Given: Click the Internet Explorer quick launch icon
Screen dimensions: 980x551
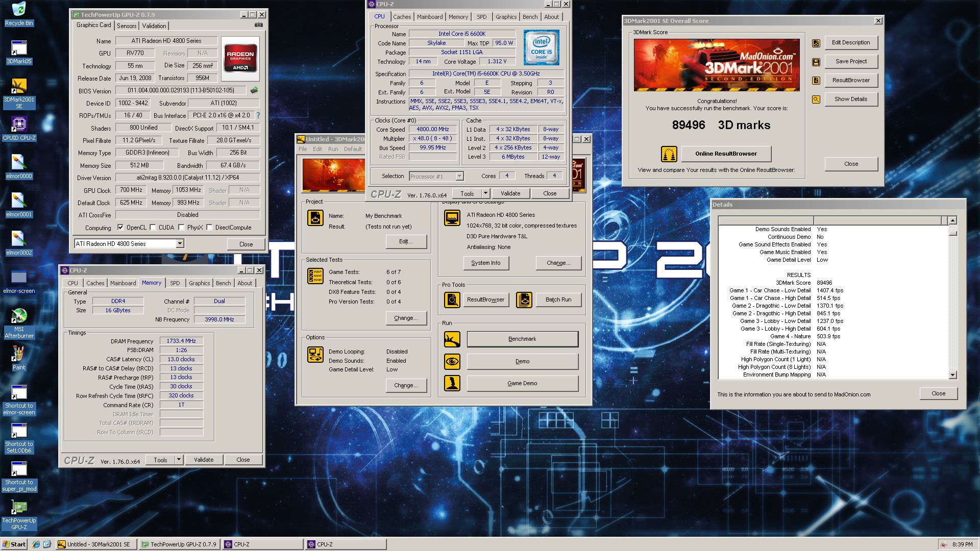Looking at the screenshot, I should (36, 544).
